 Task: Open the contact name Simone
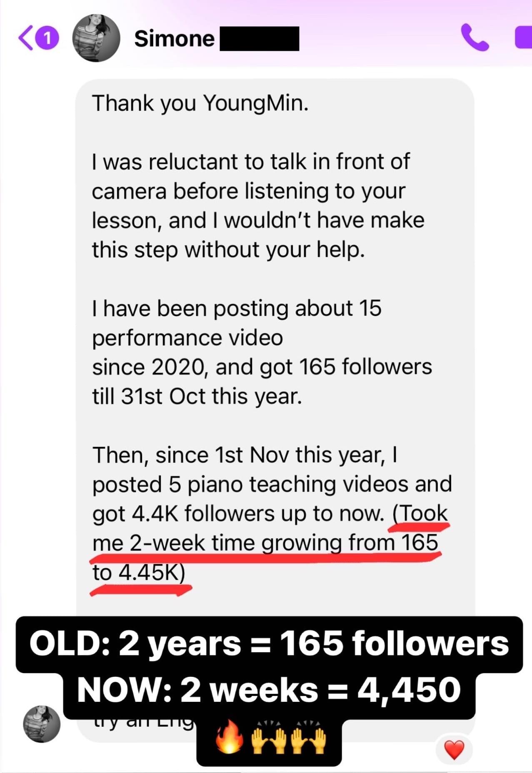pyautogui.click(x=174, y=39)
